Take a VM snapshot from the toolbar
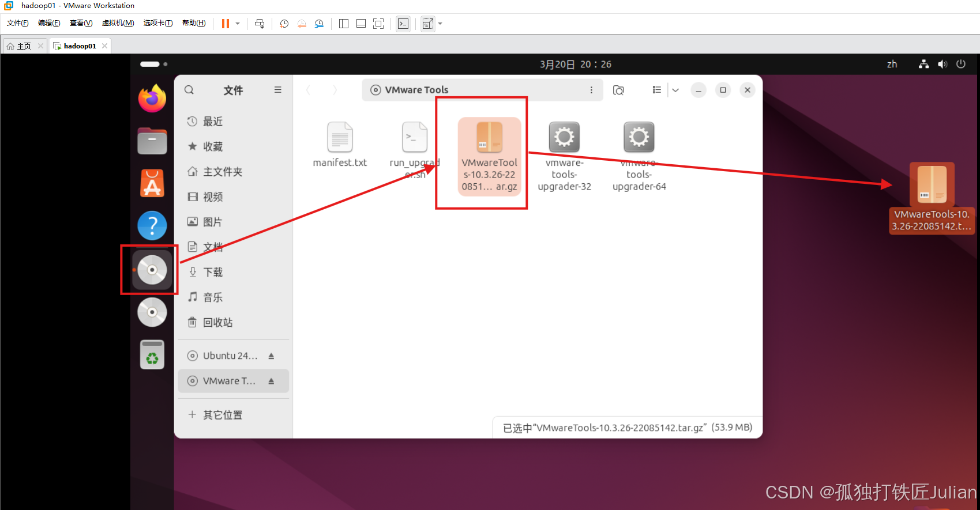 click(284, 24)
